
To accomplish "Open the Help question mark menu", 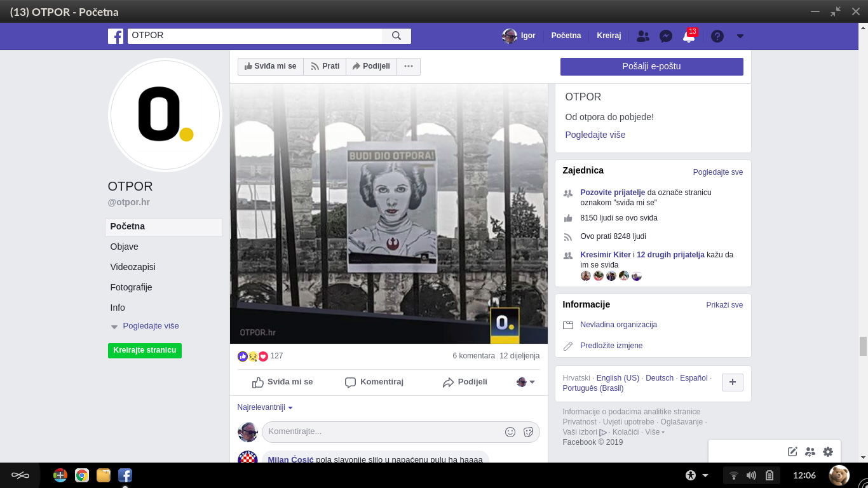I will click(717, 36).
